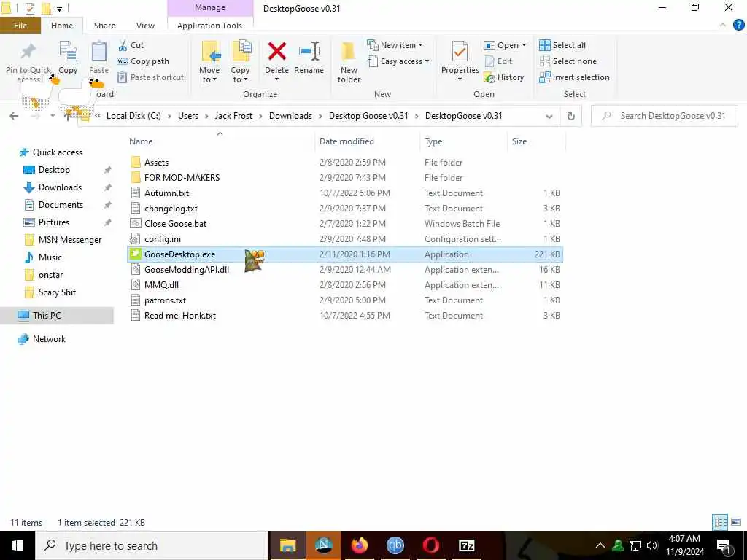Viewport: 747px width, 560px height.
Task: Show hidden system tray icons
Action: click(600, 545)
